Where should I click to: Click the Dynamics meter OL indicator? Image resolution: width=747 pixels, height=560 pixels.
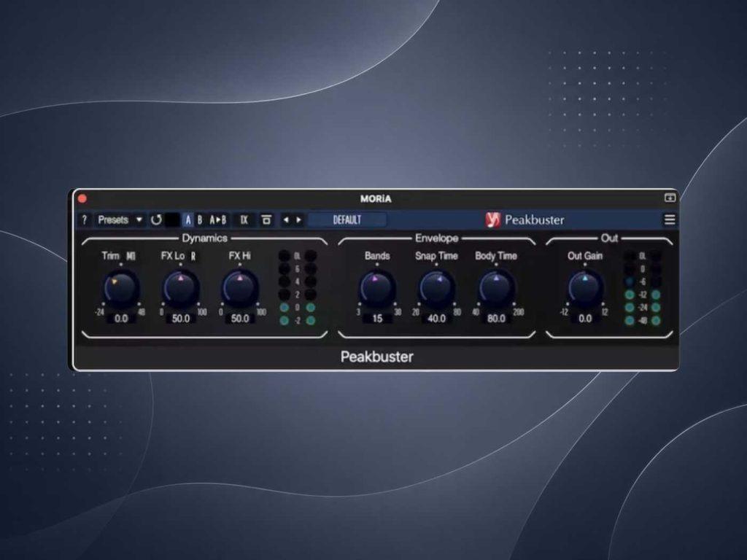click(x=297, y=256)
